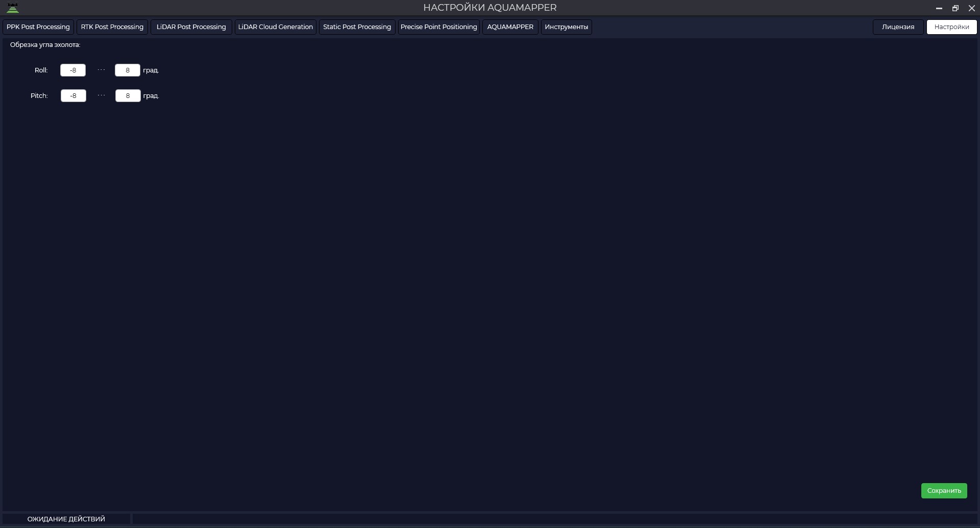
Task: Go to LiDAR Cloud Generation tab
Action: [x=276, y=27]
